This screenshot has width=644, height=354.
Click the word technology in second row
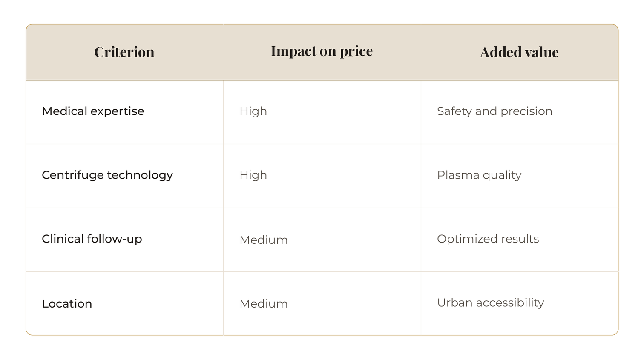(x=140, y=176)
